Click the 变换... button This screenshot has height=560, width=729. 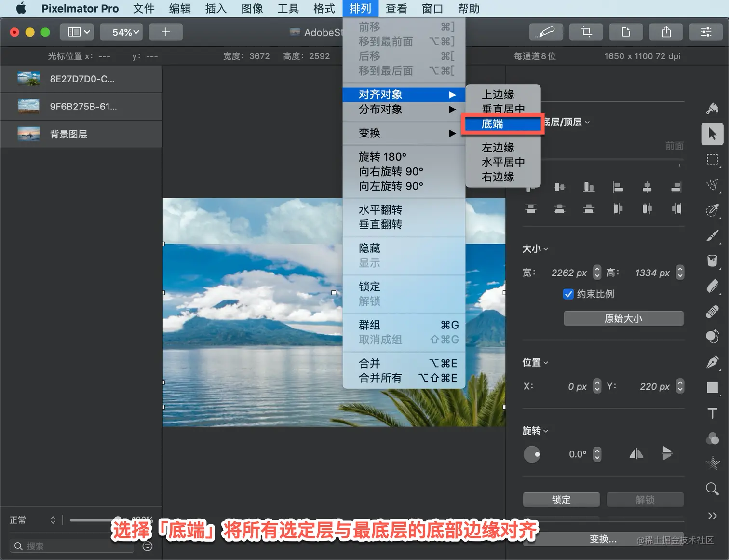tap(603, 539)
